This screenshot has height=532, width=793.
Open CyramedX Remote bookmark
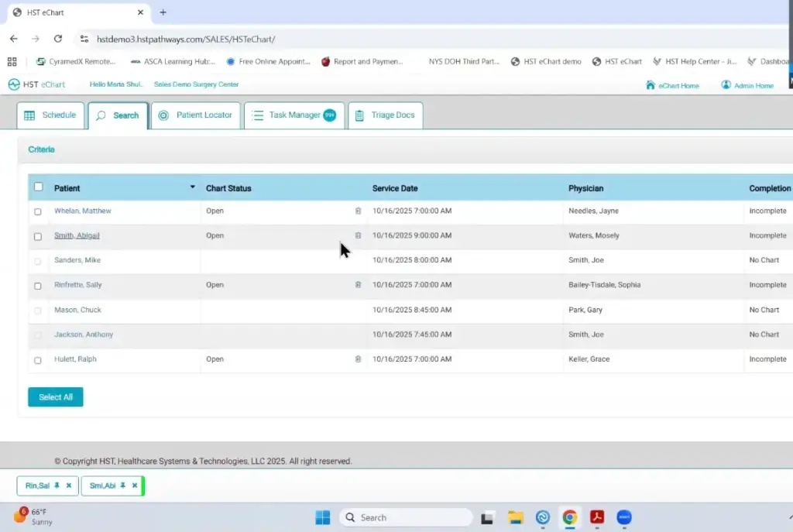pyautogui.click(x=76, y=62)
